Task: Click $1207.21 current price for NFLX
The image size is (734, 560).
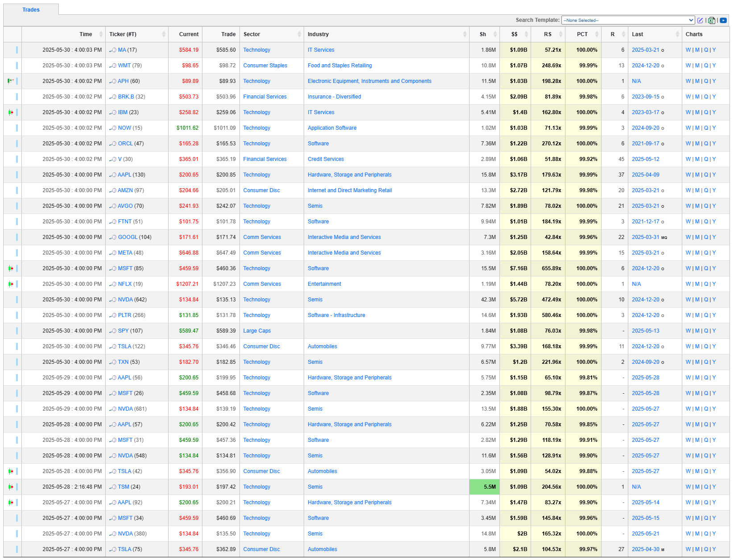Action: [187, 284]
